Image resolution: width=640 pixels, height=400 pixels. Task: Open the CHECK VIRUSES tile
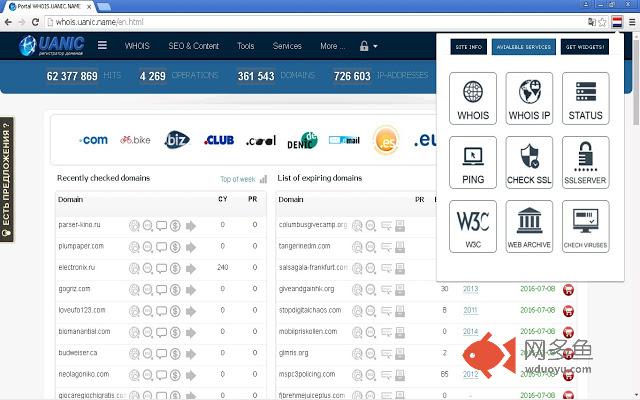click(585, 227)
